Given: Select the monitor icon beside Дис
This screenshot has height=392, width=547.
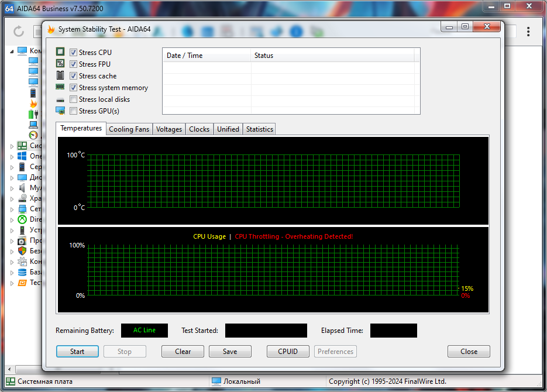Looking at the screenshot, I should click(22, 177).
